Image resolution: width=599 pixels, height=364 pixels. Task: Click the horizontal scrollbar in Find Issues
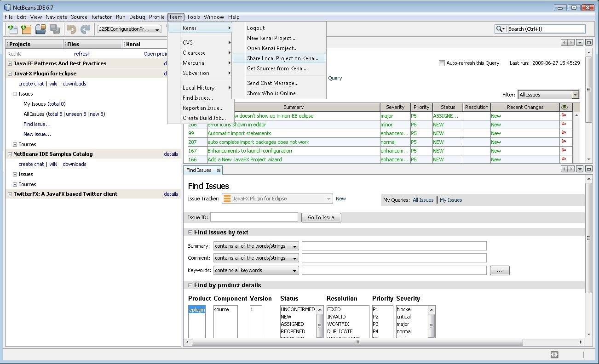click(x=357, y=342)
